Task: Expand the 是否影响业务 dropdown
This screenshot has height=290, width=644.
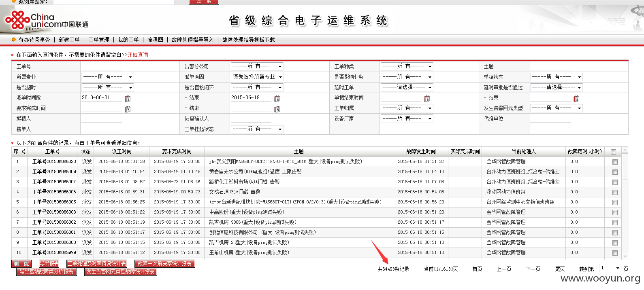Action: click(407, 77)
